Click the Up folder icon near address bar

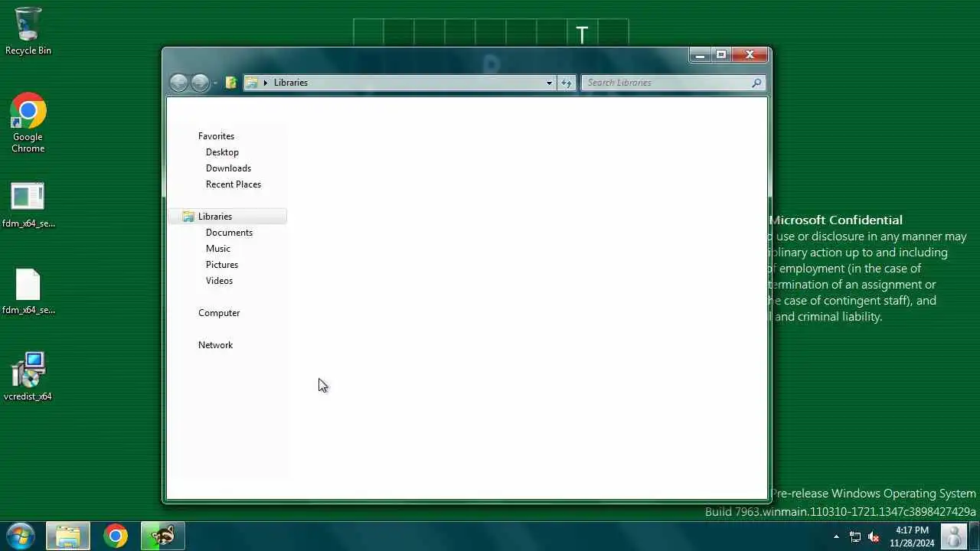tap(230, 83)
